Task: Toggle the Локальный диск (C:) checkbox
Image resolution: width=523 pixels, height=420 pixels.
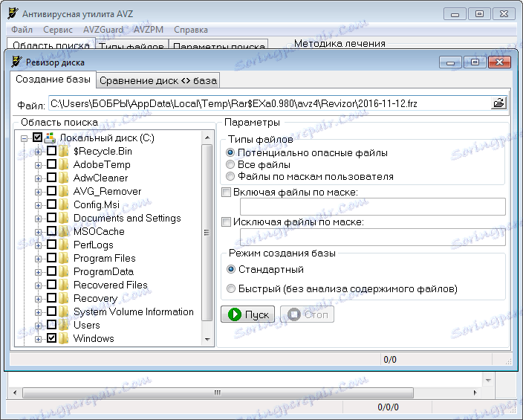Action: tap(37, 138)
